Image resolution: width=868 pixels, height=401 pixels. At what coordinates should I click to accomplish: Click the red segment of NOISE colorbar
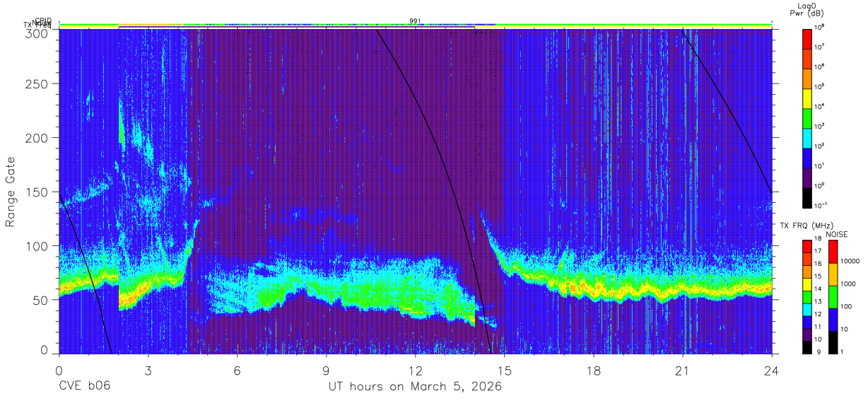(833, 252)
